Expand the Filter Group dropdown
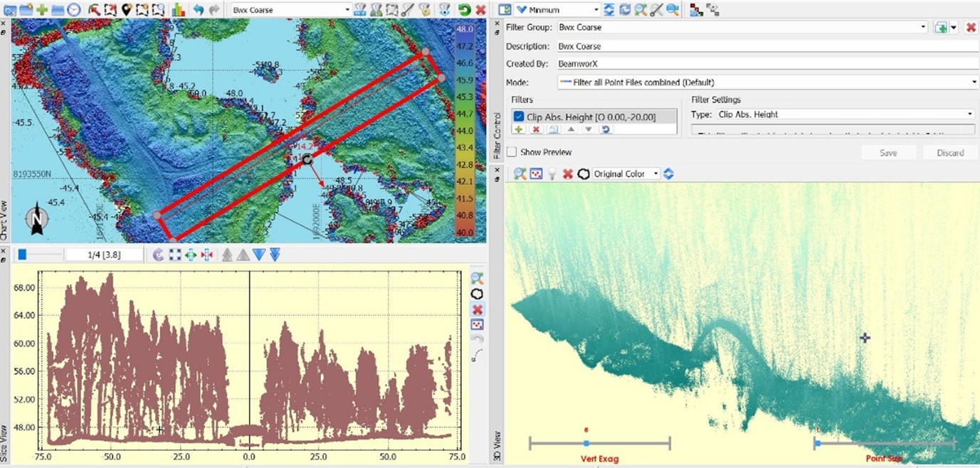Image resolution: width=980 pixels, height=468 pixels. [924, 27]
